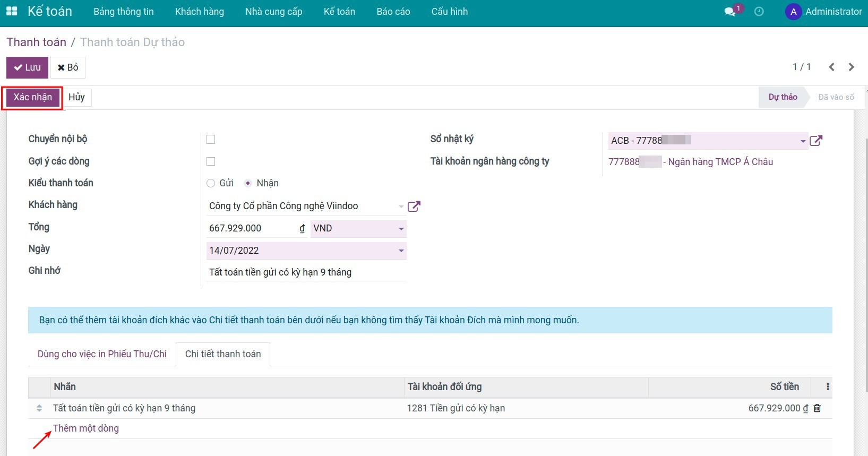The height and width of the screenshot is (456, 868).
Task: Enable the Gợi ý các dòng checkbox
Action: click(211, 161)
